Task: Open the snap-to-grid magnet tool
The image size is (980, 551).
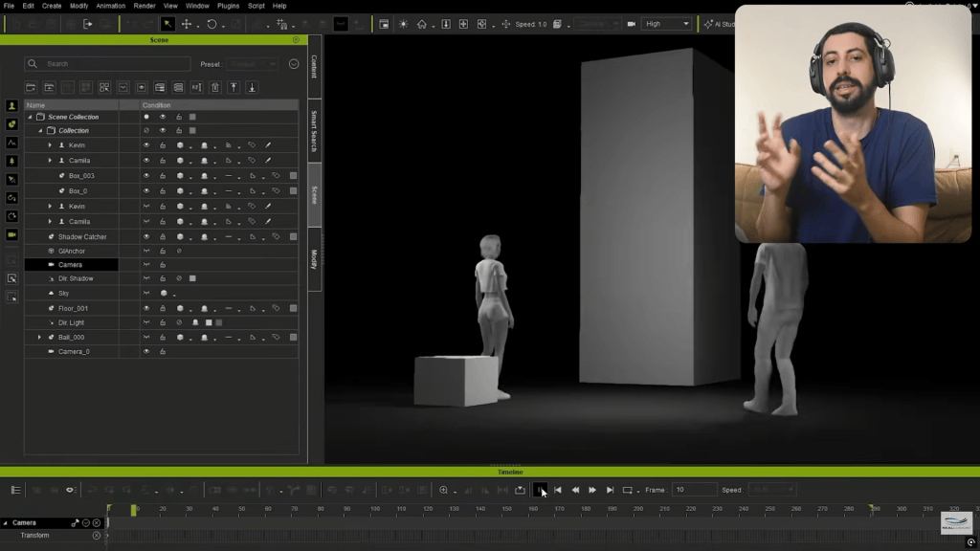Action: click(282, 24)
